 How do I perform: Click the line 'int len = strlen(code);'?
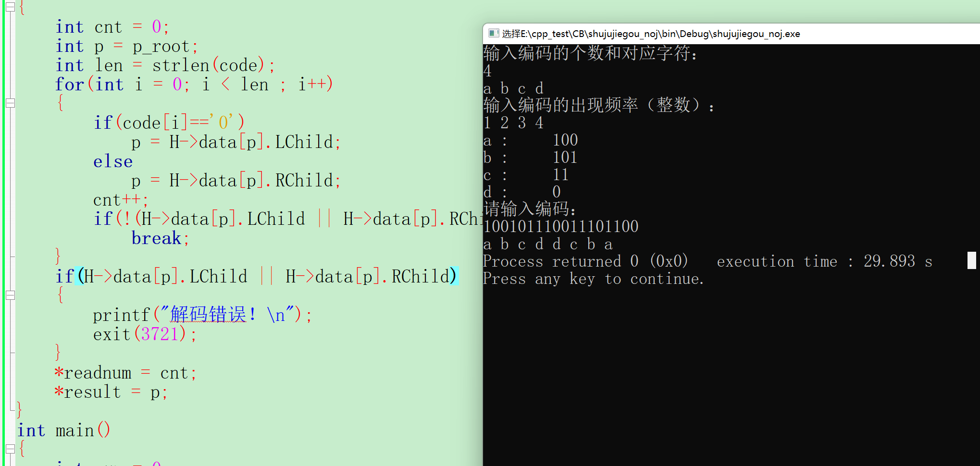coord(165,65)
